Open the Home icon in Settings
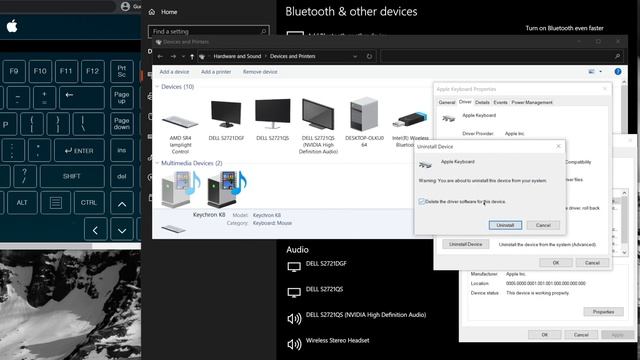This screenshot has height=360, width=640. pos(152,12)
